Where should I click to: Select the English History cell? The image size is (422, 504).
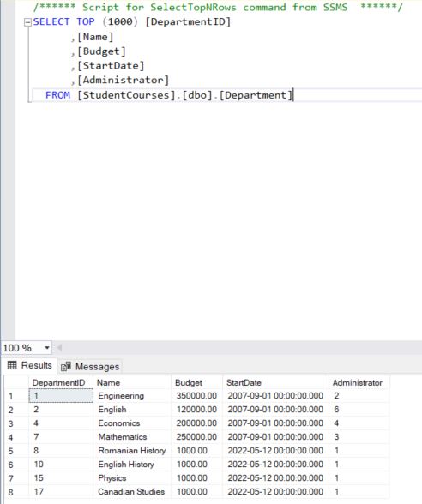[x=132, y=465]
